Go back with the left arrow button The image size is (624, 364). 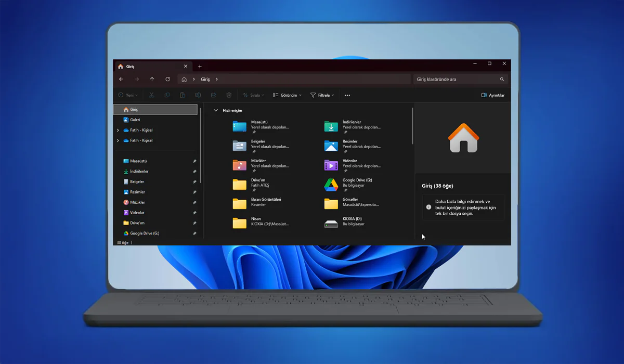tap(121, 79)
